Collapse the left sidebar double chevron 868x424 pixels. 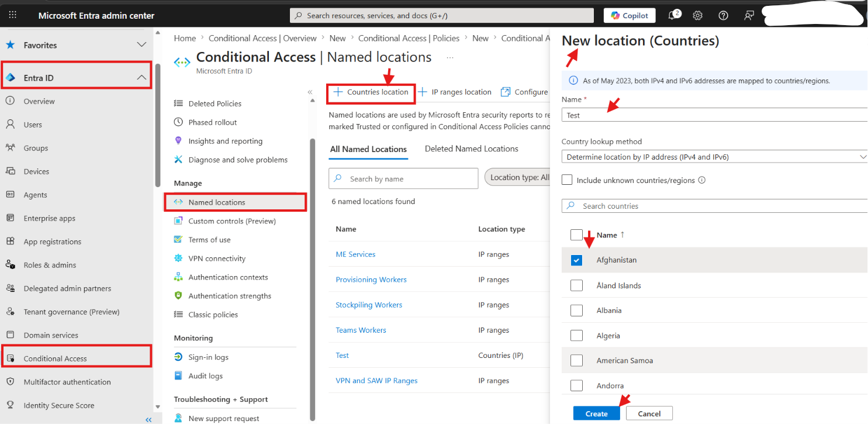pyautogui.click(x=148, y=419)
